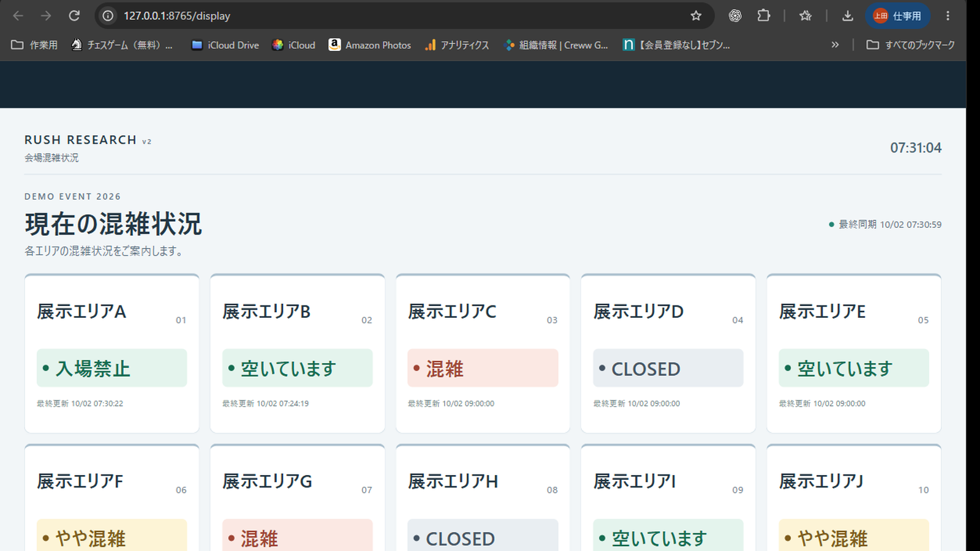980x551 pixels.
Task: Open the ChatGPT extension icon
Action: [x=735, y=16]
